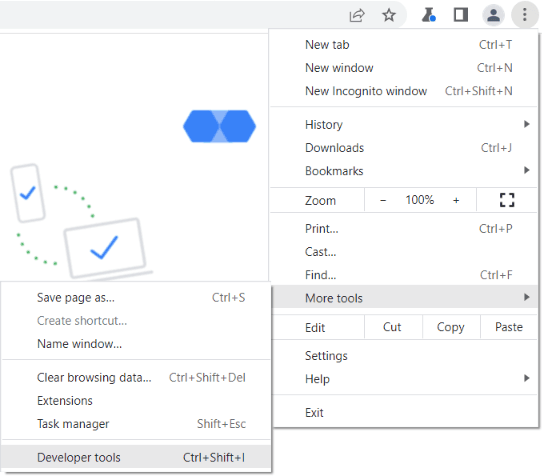The image size is (542, 476).
Task: Open a New window
Action: [404, 68]
